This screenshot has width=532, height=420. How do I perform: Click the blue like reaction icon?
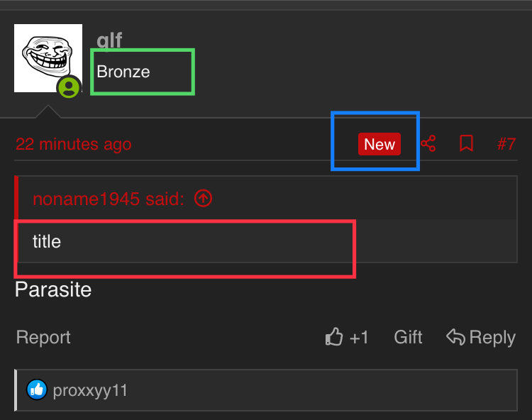(x=37, y=389)
